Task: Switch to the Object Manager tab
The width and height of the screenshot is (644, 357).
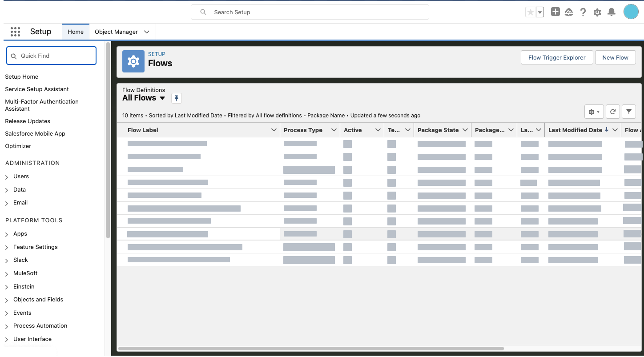Action: pyautogui.click(x=116, y=32)
